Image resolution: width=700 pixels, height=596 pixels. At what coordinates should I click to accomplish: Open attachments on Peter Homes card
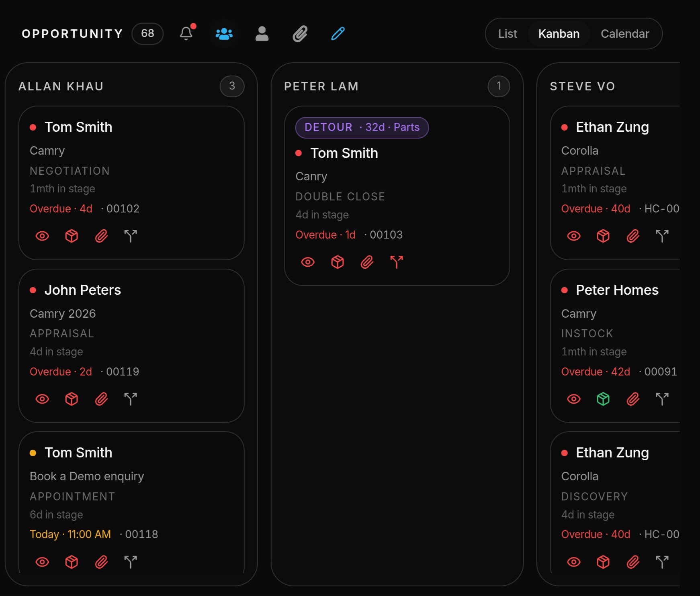tap(633, 399)
